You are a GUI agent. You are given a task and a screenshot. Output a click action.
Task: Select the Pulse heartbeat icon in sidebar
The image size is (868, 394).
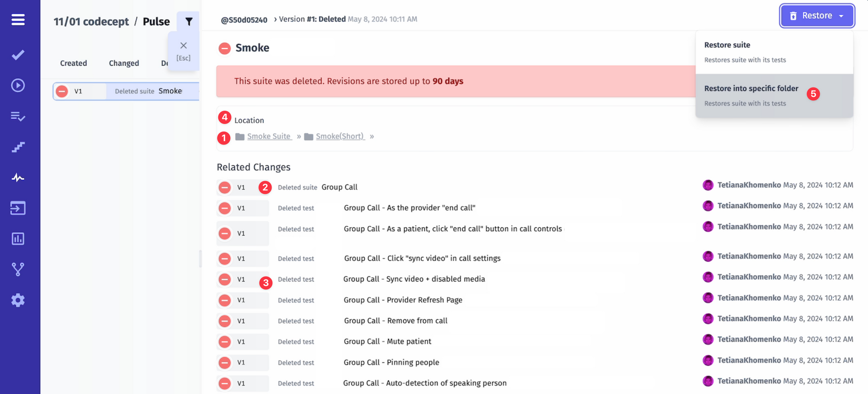[18, 177]
